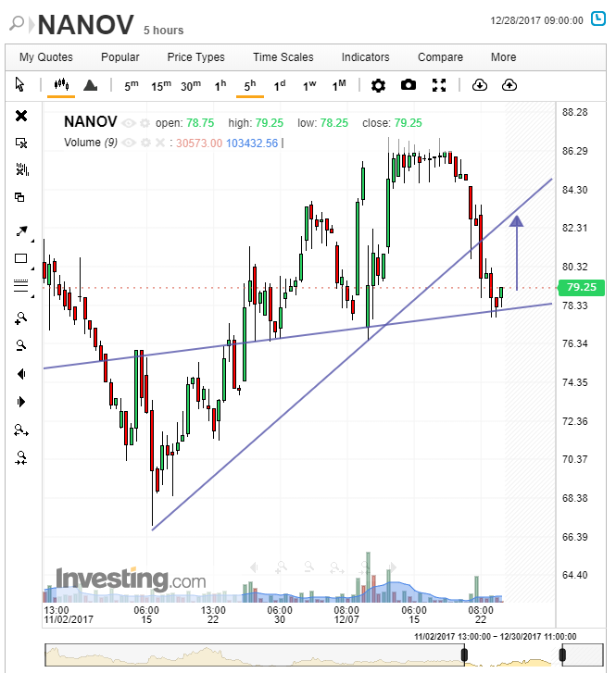Choose the candlestick chart type
The height and width of the screenshot is (673, 616).
tap(61, 84)
